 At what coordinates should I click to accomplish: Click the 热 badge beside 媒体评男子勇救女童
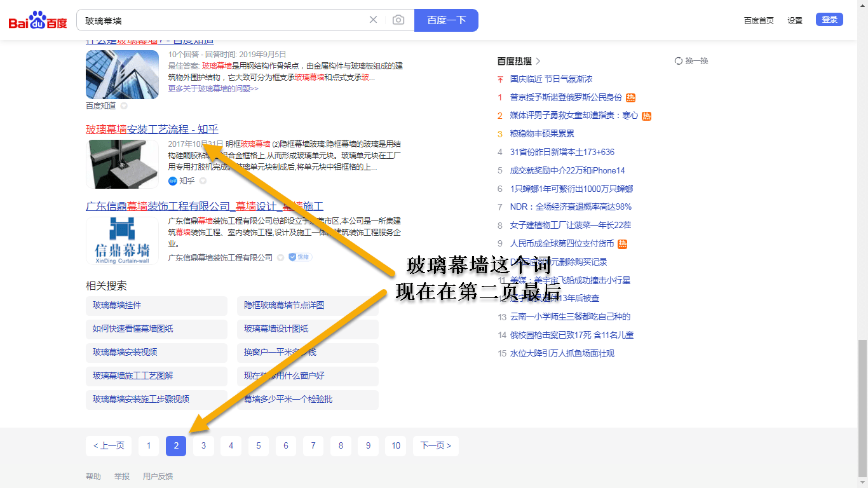click(x=646, y=116)
